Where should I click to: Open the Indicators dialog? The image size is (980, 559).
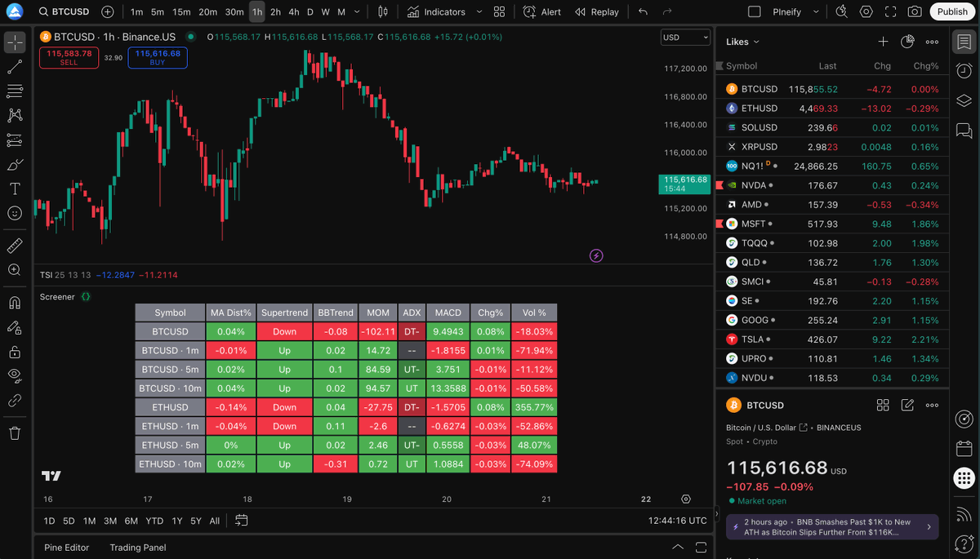pyautogui.click(x=437, y=11)
